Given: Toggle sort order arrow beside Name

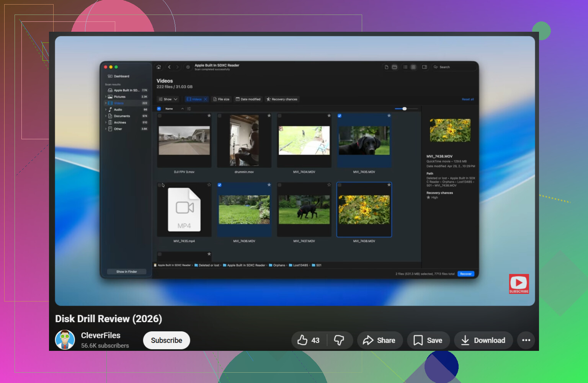Looking at the screenshot, I should click(x=183, y=109).
